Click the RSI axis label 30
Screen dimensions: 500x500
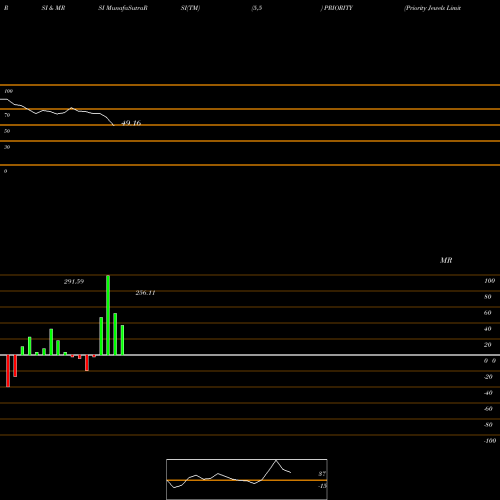click(x=7, y=147)
